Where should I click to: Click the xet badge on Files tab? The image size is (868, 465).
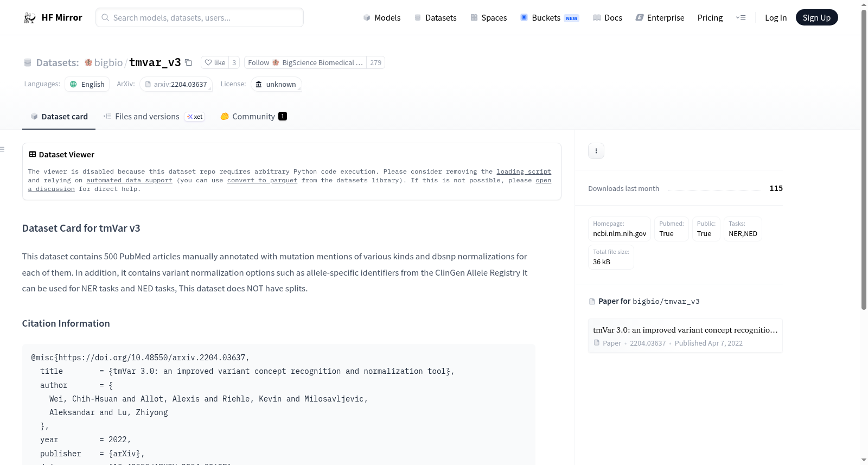tap(195, 117)
